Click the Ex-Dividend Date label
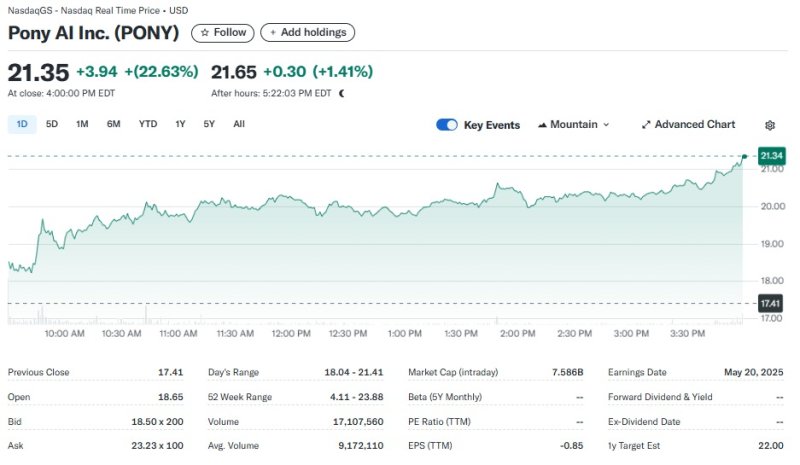 pos(644,422)
